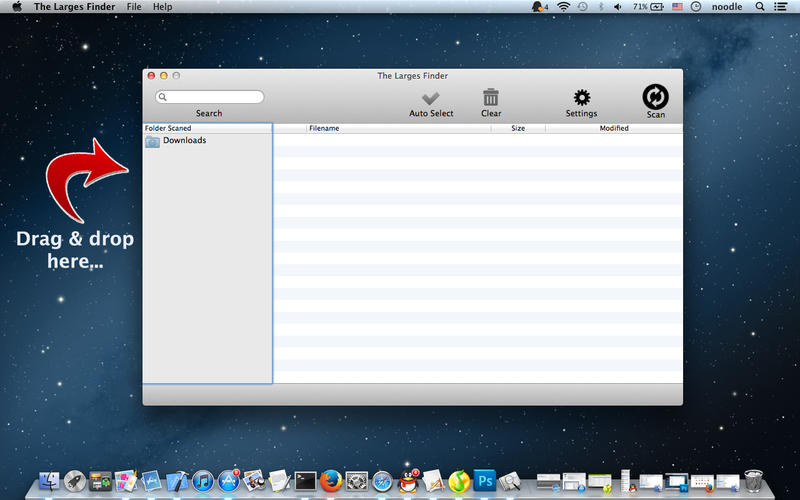Open the QQ penguin menu bar icon
This screenshot has height=500, width=800.
(539, 7)
